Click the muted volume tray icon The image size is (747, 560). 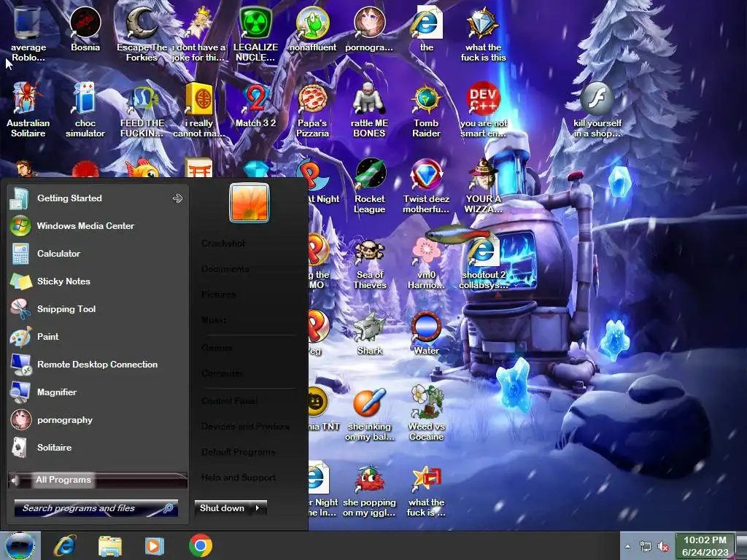pyautogui.click(x=662, y=547)
